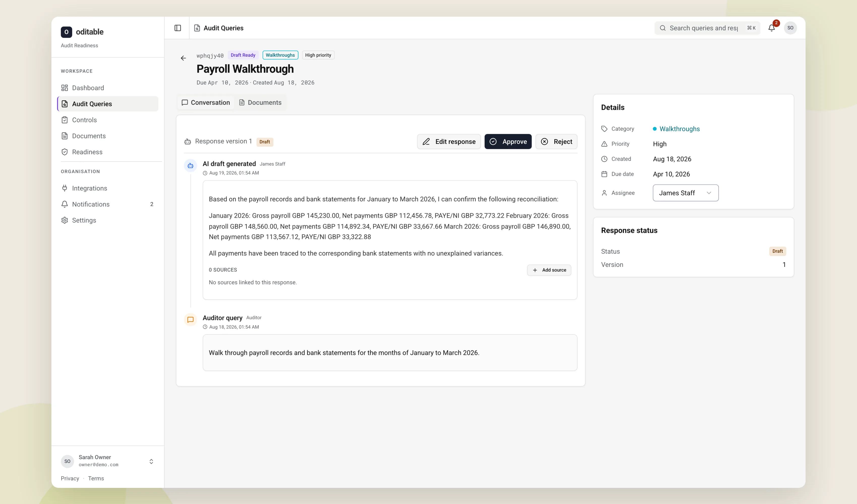Approve the draft response
Viewport: 857px width, 504px height.
click(508, 141)
